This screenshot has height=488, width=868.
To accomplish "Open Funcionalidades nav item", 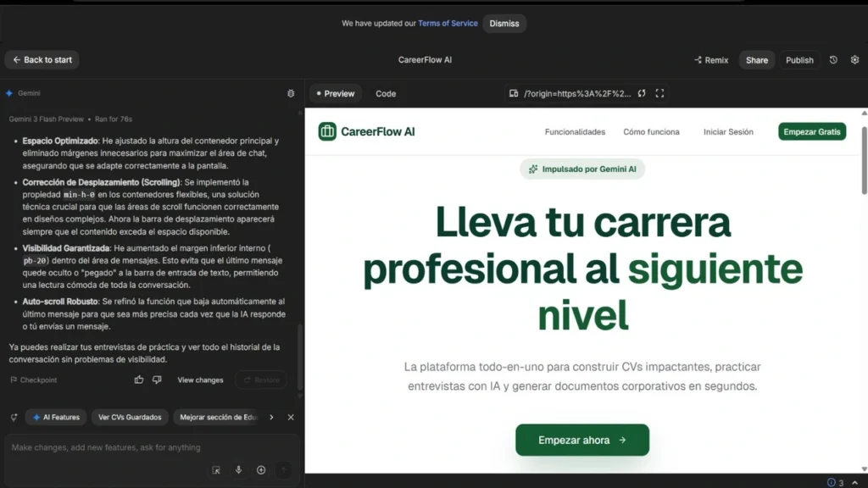I will [x=575, y=131].
